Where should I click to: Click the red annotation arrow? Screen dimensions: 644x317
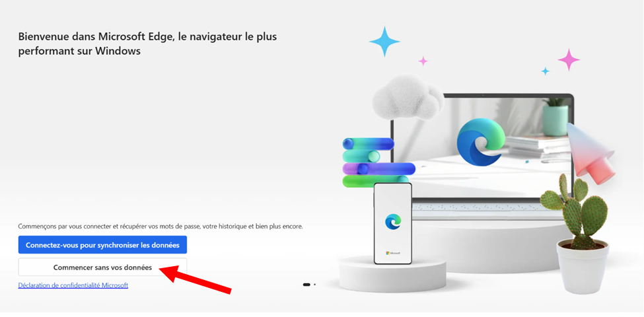[x=195, y=279]
